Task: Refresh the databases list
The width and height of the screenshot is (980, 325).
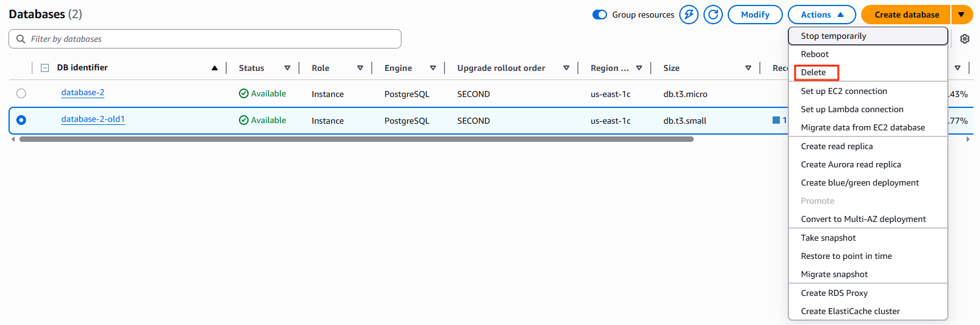Action: [x=713, y=15]
